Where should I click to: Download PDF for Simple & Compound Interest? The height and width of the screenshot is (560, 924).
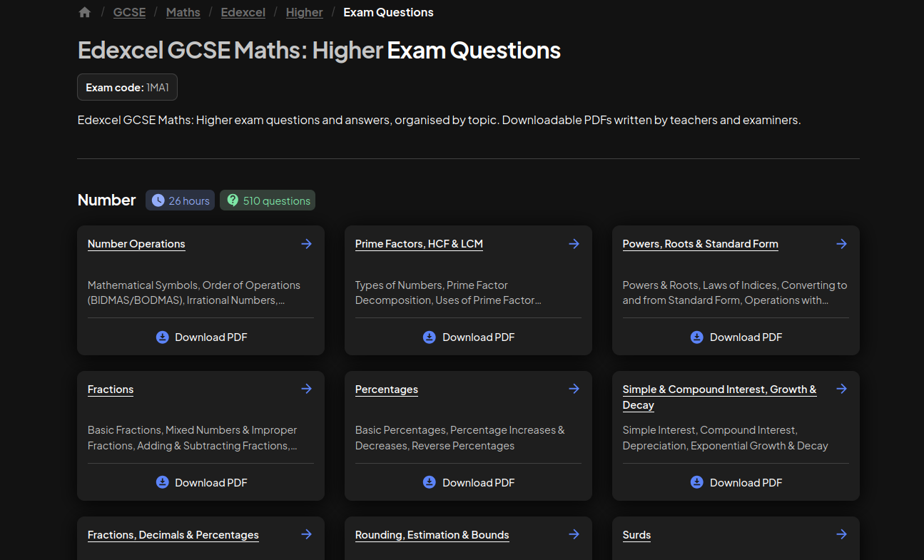click(736, 482)
